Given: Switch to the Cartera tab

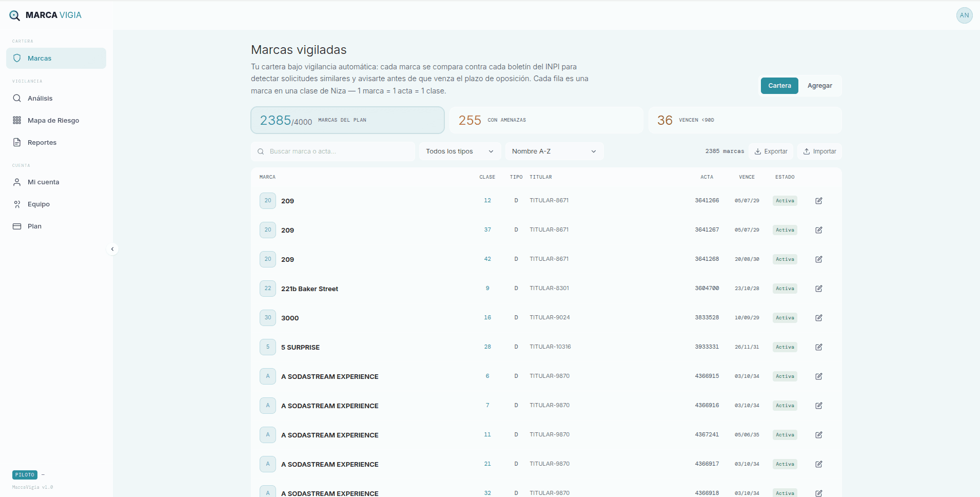Looking at the screenshot, I should coord(779,86).
